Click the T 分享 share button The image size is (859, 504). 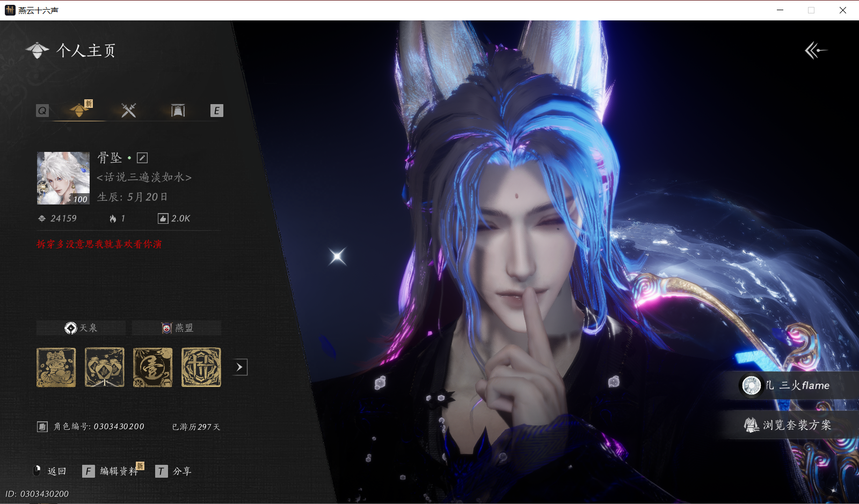(x=173, y=471)
